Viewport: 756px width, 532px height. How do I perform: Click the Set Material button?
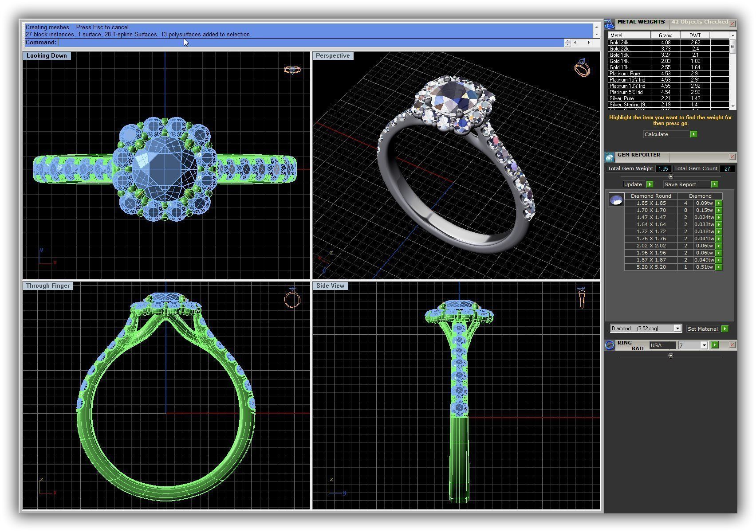tap(703, 329)
